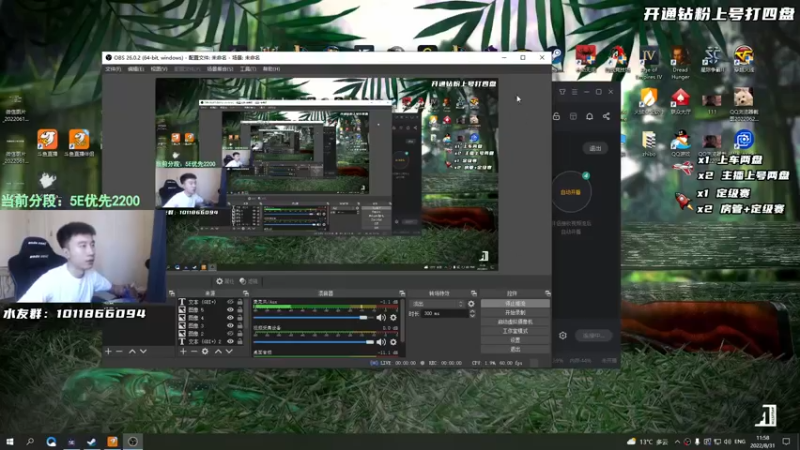Open source properties gear below sources list
Viewport: 800px width, 450px height.
click(x=205, y=351)
